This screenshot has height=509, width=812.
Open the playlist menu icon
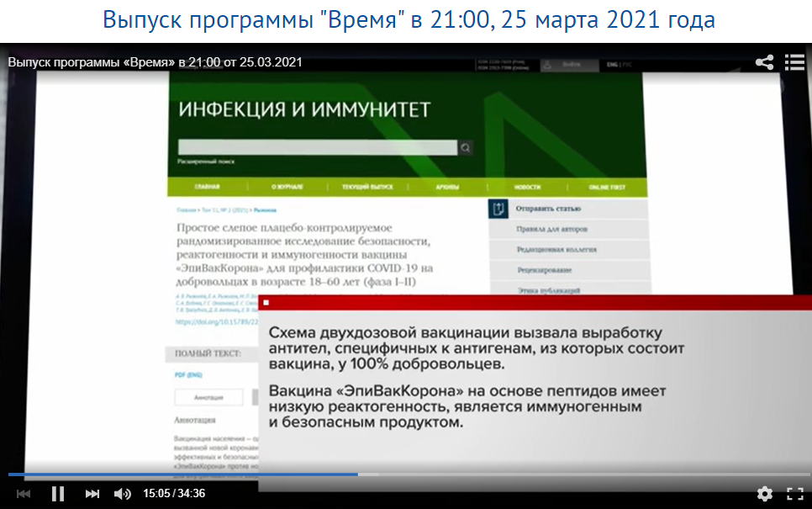click(x=794, y=62)
